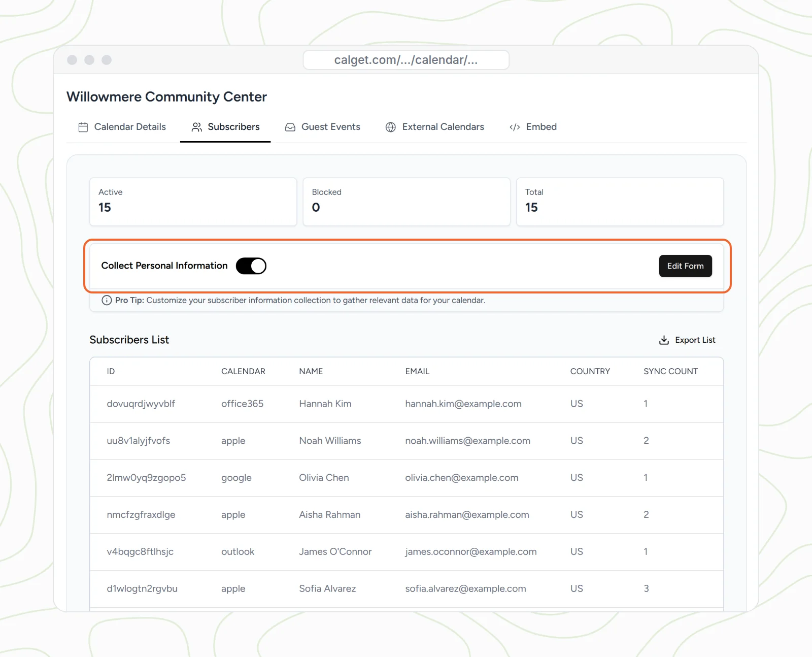The image size is (812, 657).
Task: Click sync count 3 for Sofia Alvarez
Action: tap(646, 588)
